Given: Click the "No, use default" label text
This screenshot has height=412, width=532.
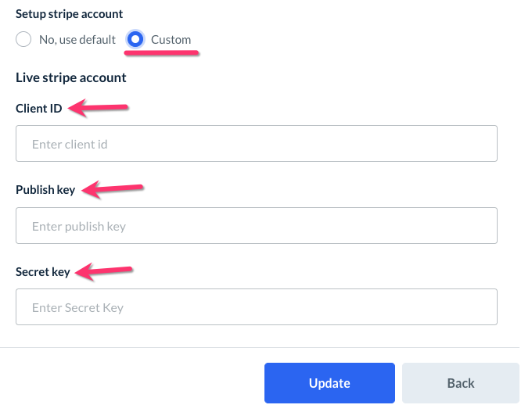Looking at the screenshot, I should point(77,39).
